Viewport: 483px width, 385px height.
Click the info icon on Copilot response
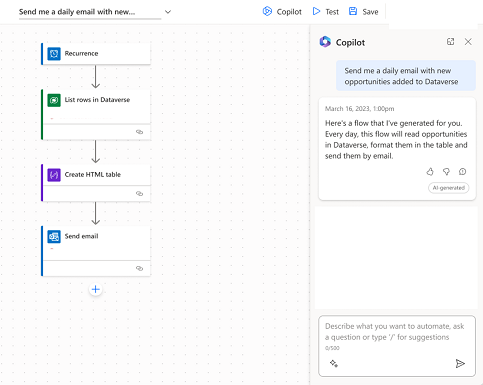pos(462,172)
